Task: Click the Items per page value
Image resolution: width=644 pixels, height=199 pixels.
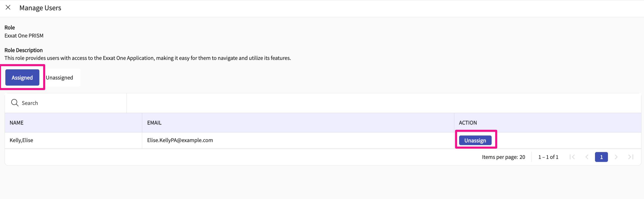Action: point(522,157)
